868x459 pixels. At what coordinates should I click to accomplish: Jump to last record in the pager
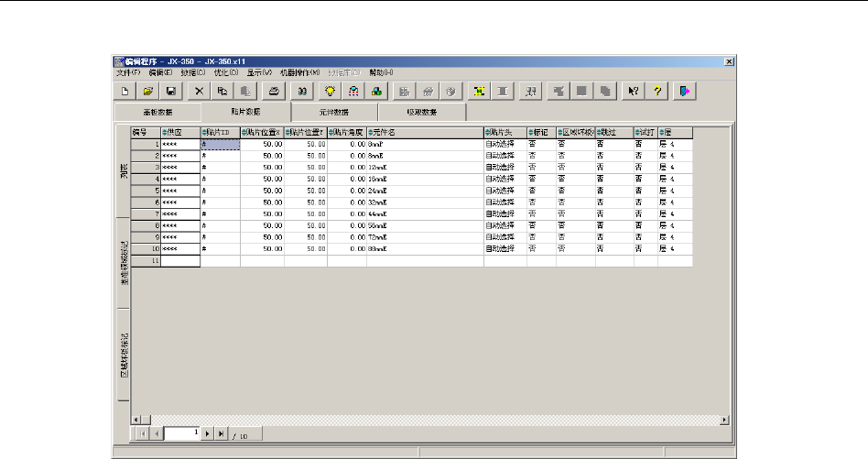[221, 432]
